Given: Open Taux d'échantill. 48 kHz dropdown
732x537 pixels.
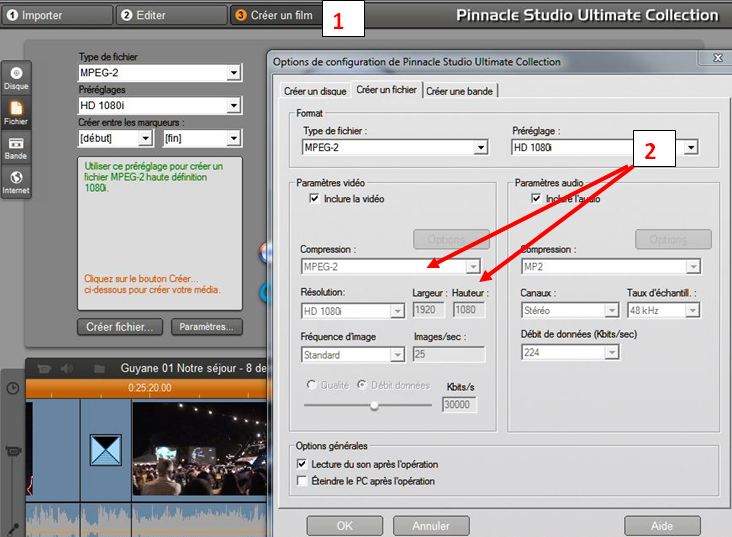Looking at the screenshot, I should 663,310.
